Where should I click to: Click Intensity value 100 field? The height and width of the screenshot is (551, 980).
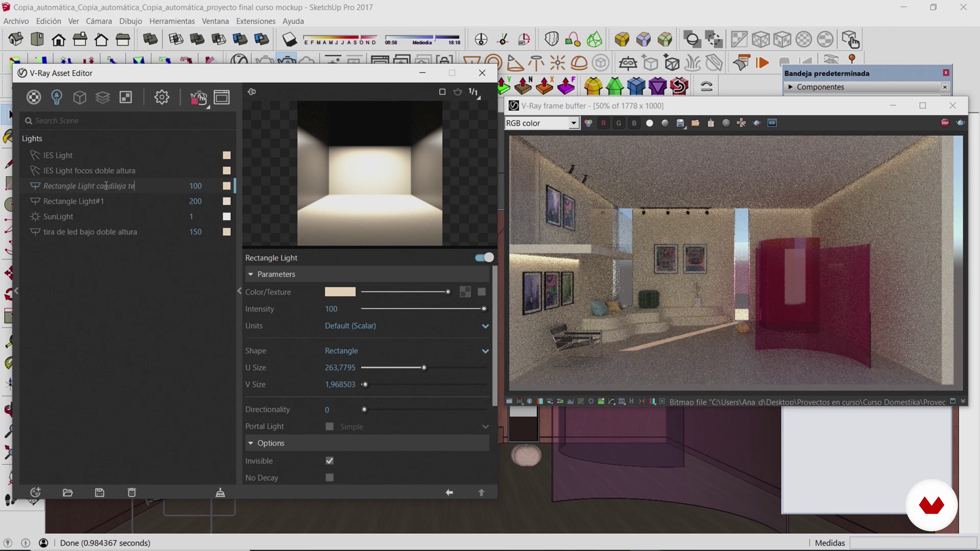click(x=331, y=309)
